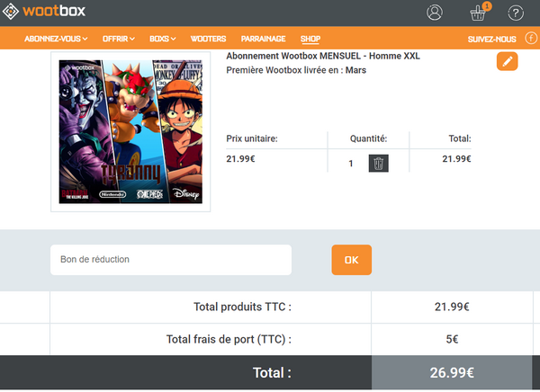The image size is (540, 392).
Task: Open the SHOP tab
Action: click(310, 39)
